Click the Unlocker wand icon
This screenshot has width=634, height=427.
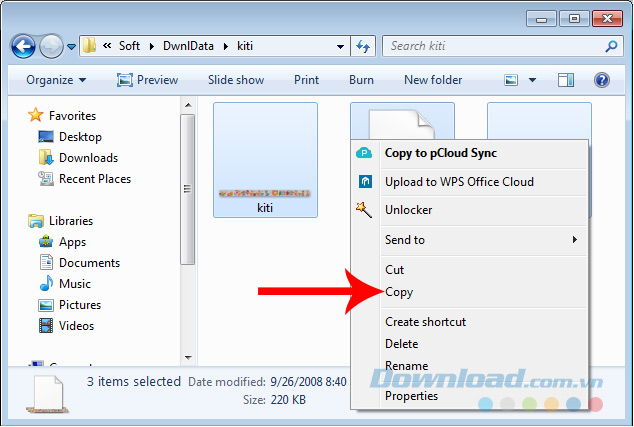point(363,210)
